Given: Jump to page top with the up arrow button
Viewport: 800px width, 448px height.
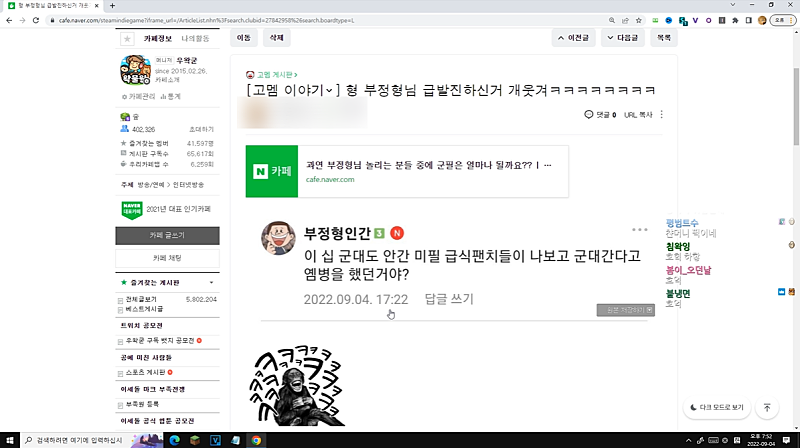Looking at the screenshot, I should (x=767, y=407).
